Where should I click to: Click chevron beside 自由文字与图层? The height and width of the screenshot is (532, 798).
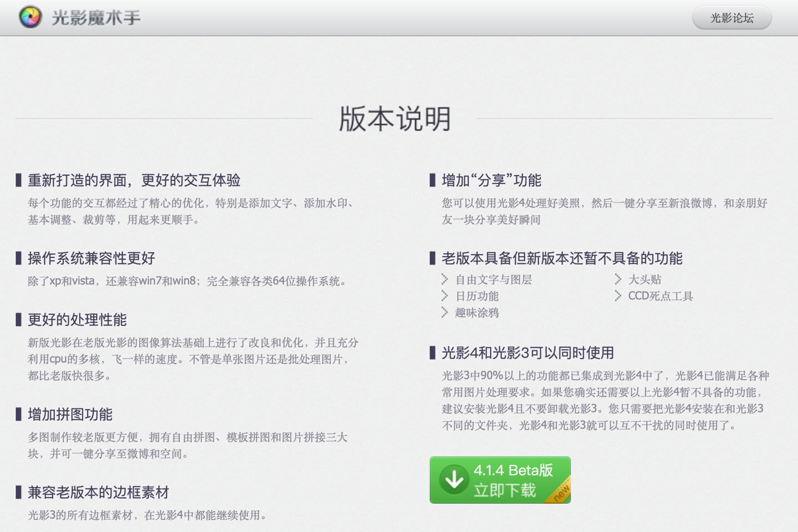point(444,279)
